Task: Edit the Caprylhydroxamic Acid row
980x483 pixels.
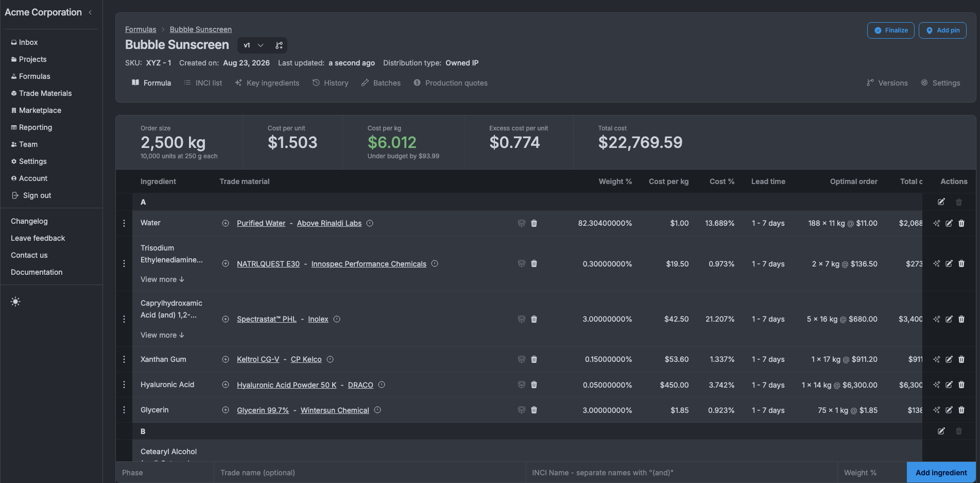Action: pos(949,319)
